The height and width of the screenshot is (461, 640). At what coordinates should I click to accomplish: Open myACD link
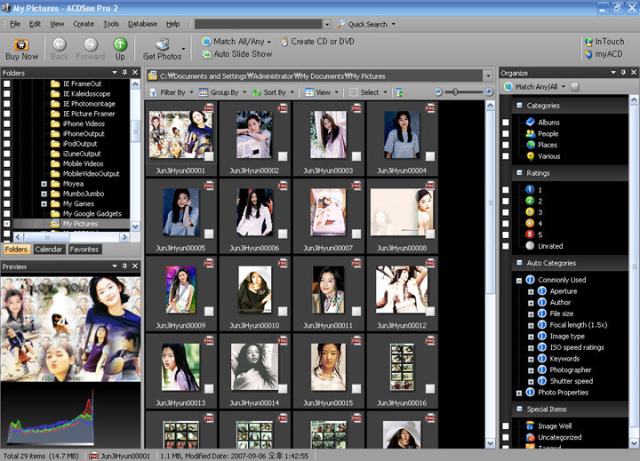click(604, 54)
